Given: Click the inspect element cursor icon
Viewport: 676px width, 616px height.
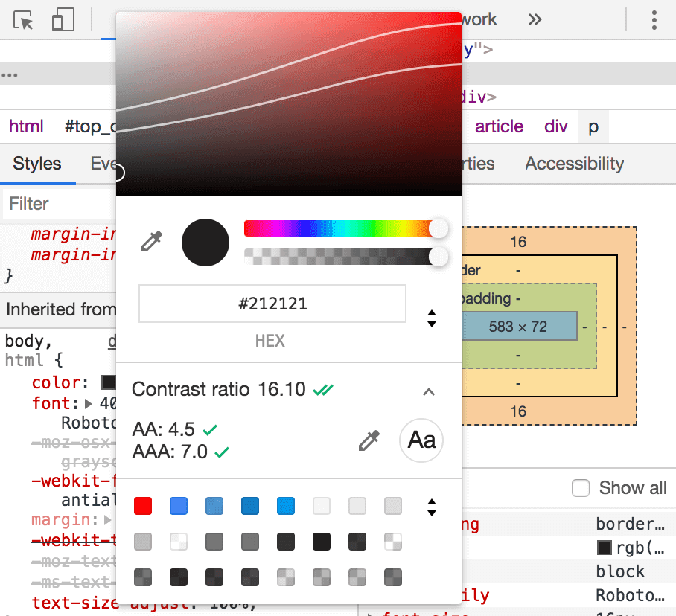Looking at the screenshot, I should (25, 20).
